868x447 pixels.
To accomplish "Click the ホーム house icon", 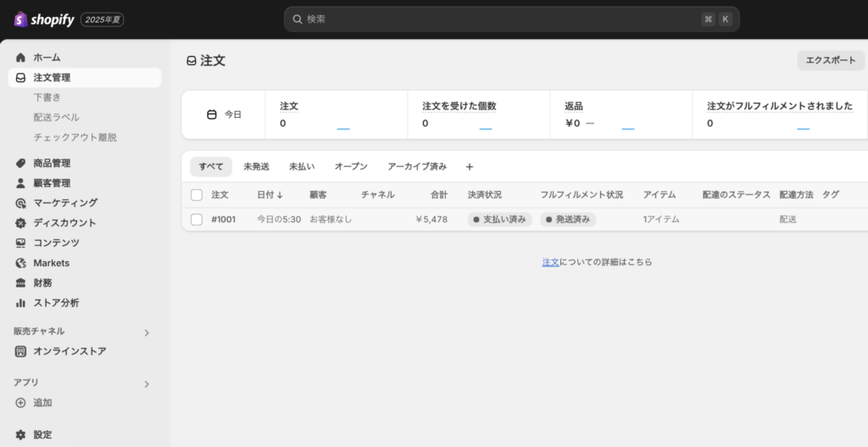I will click(20, 58).
